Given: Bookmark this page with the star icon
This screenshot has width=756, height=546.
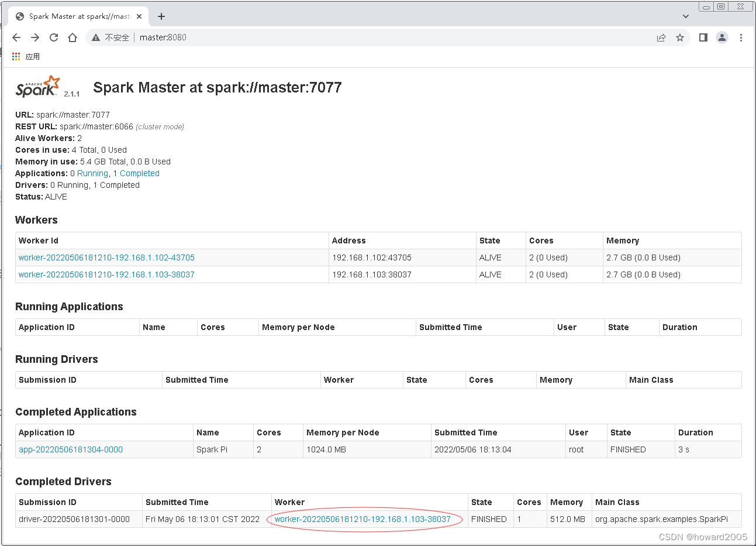Looking at the screenshot, I should (x=680, y=37).
